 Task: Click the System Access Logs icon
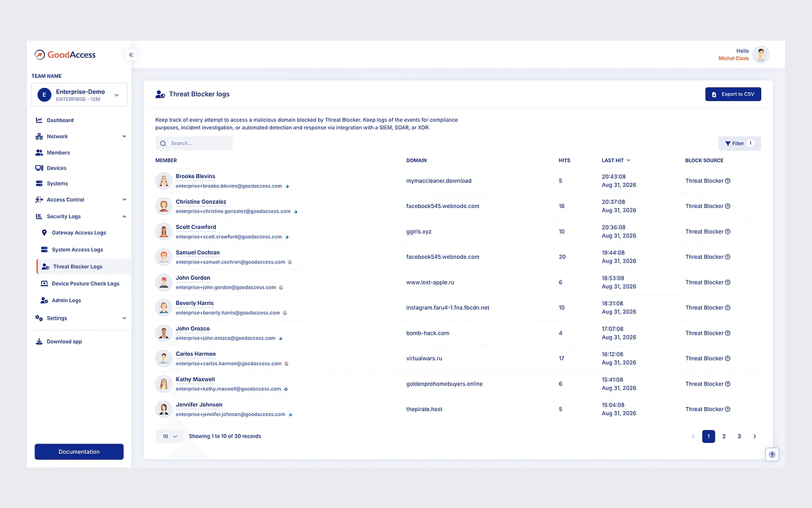pos(45,249)
